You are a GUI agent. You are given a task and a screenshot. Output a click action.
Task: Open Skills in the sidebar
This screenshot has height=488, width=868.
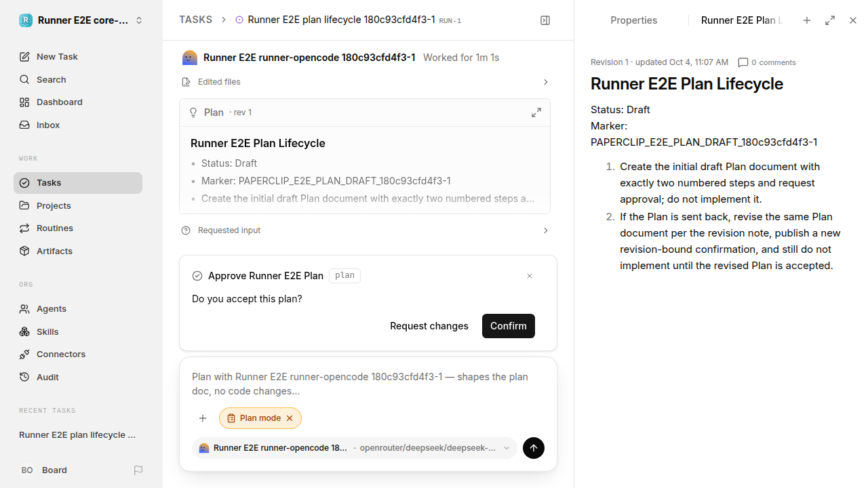tap(78, 332)
